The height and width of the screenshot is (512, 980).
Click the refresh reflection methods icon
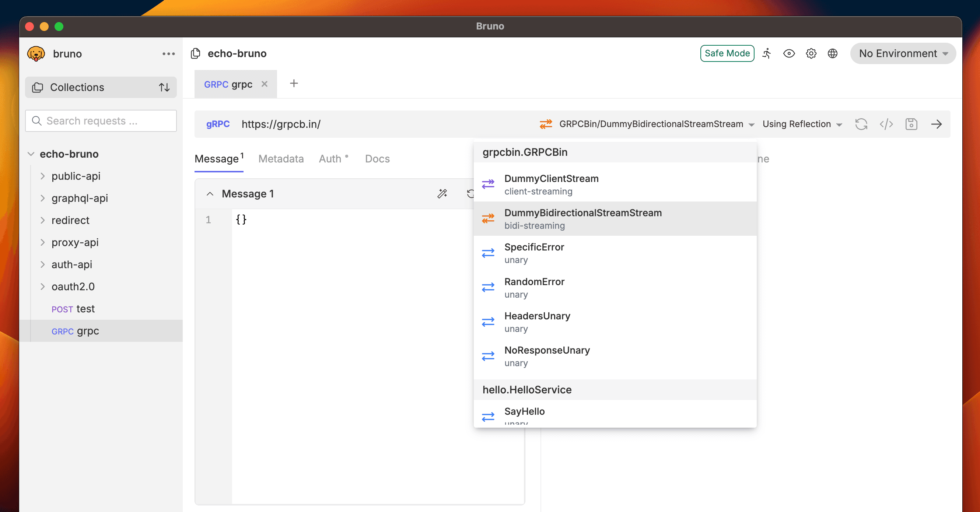click(861, 124)
